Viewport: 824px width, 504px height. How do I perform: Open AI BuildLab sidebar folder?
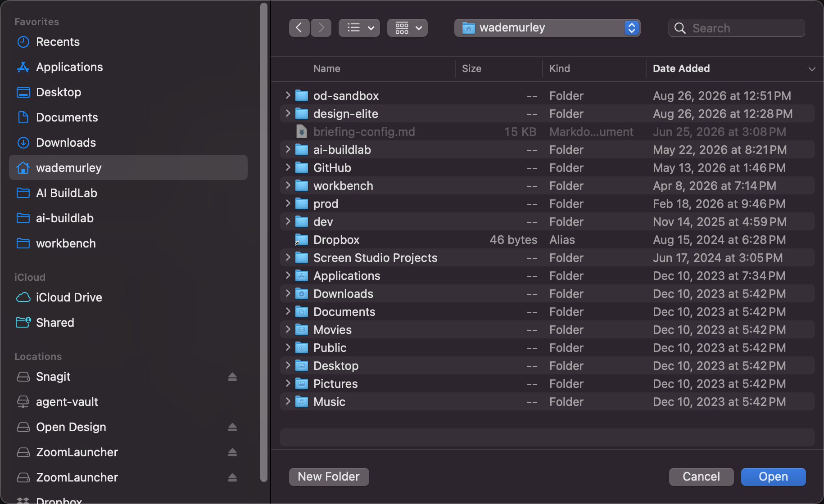coord(128,193)
